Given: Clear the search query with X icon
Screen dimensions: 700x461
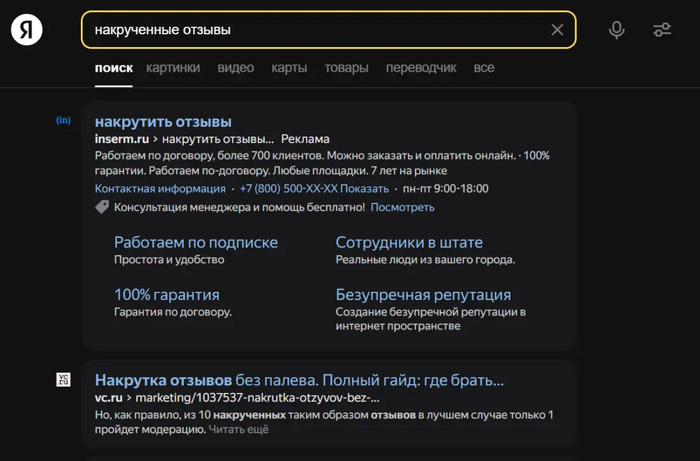Looking at the screenshot, I should tap(557, 30).
